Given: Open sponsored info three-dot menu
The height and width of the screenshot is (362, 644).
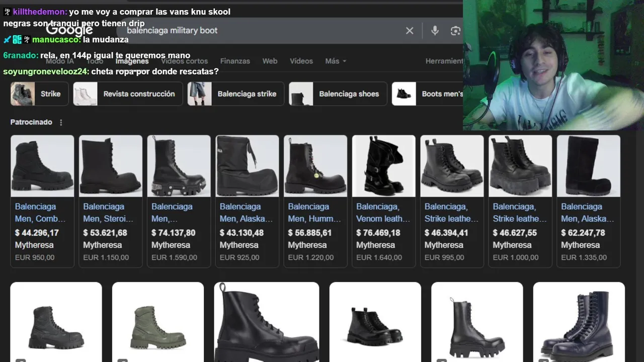Looking at the screenshot, I should pos(61,122).
